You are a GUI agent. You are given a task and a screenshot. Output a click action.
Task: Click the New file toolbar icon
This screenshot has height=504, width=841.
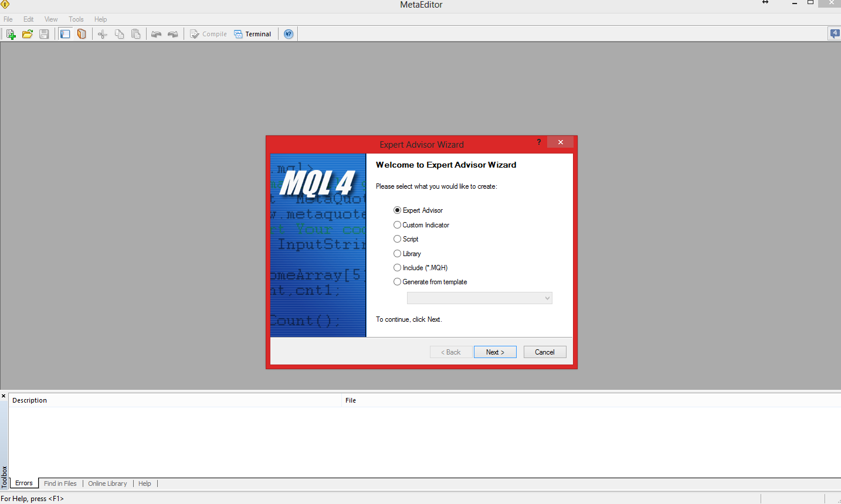tap(11, 34)
